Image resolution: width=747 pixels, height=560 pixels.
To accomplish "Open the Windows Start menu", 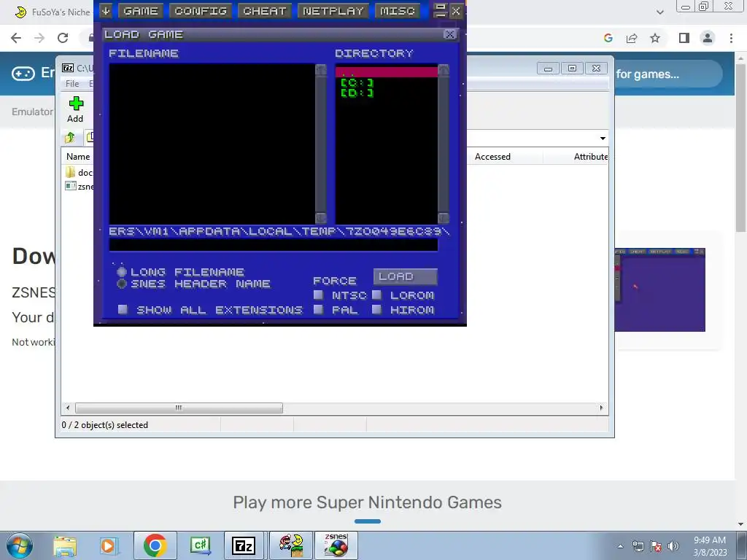I will point(20,545).
